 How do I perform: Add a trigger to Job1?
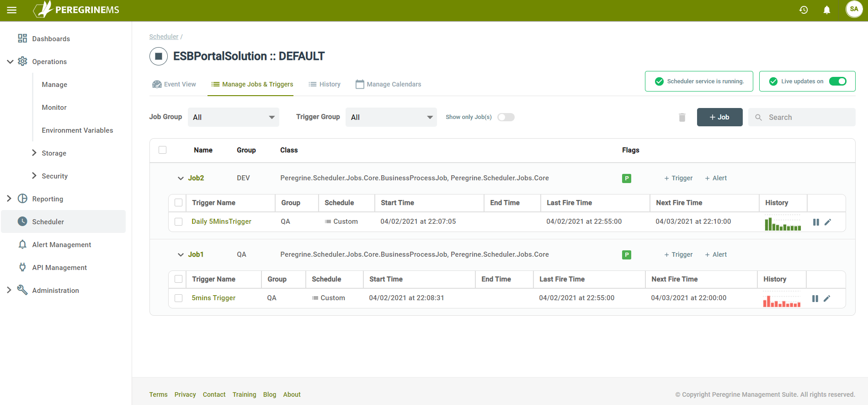(678, 254)
